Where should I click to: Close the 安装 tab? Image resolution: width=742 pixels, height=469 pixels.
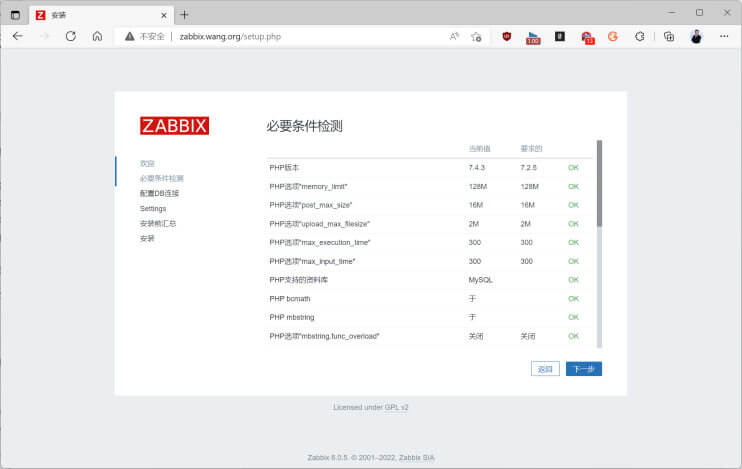click(164, 15)
